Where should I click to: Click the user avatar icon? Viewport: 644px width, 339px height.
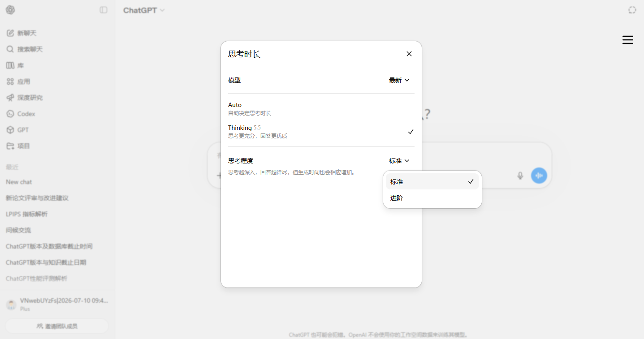11,305
